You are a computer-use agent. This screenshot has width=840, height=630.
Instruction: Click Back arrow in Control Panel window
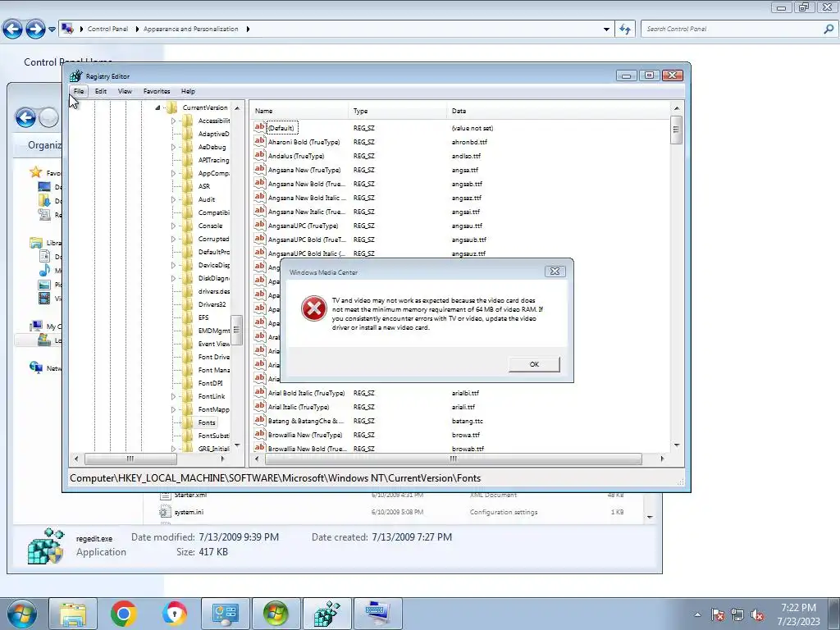click(12, 29)
